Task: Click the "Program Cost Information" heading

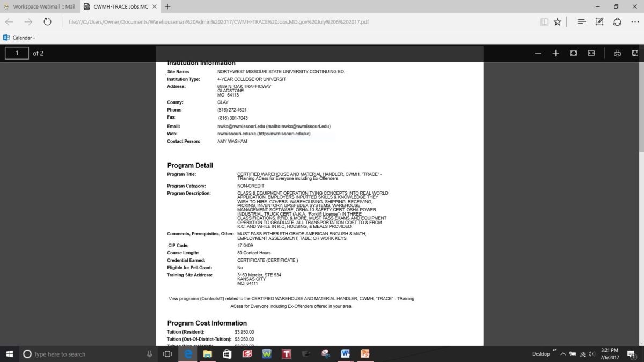Action: (x=207, y=323)
